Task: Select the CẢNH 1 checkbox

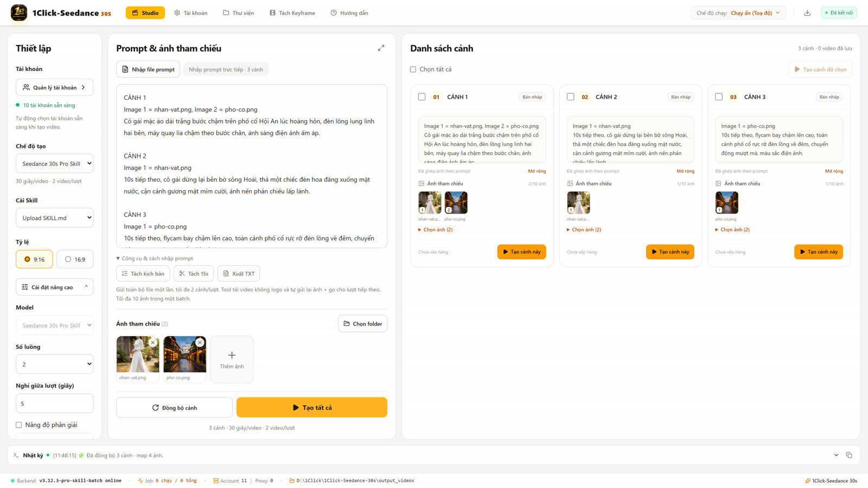Action: [422, 97]
